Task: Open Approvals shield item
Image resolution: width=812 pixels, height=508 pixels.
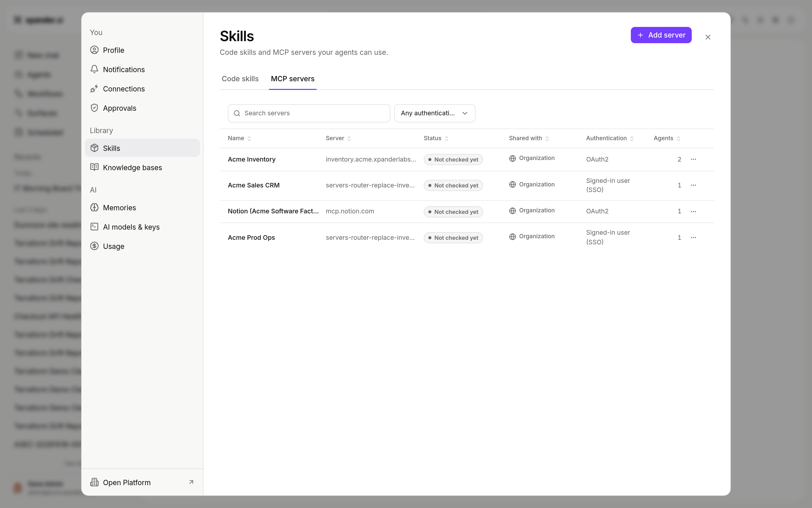Action: coord(142,108)
